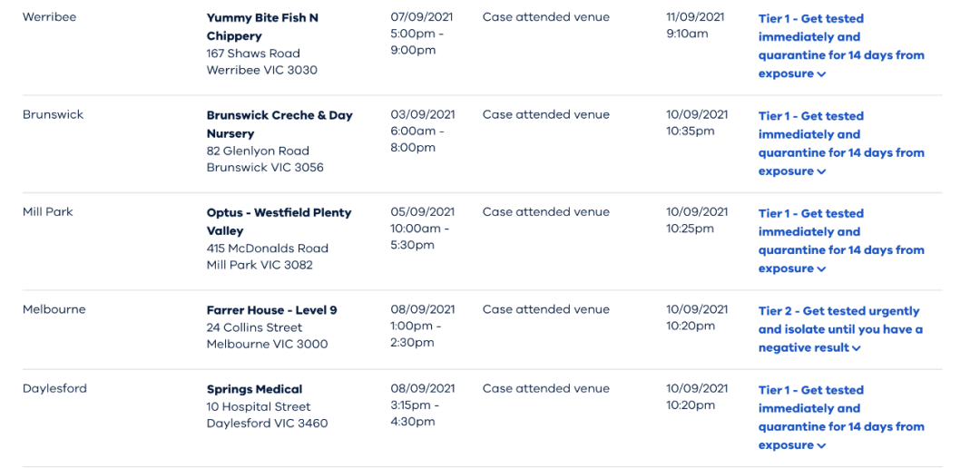Image resolution: width=980 pixels, height=468 pixels.
Task: Click chevron icon in Daylesford row
Action: 821,446
